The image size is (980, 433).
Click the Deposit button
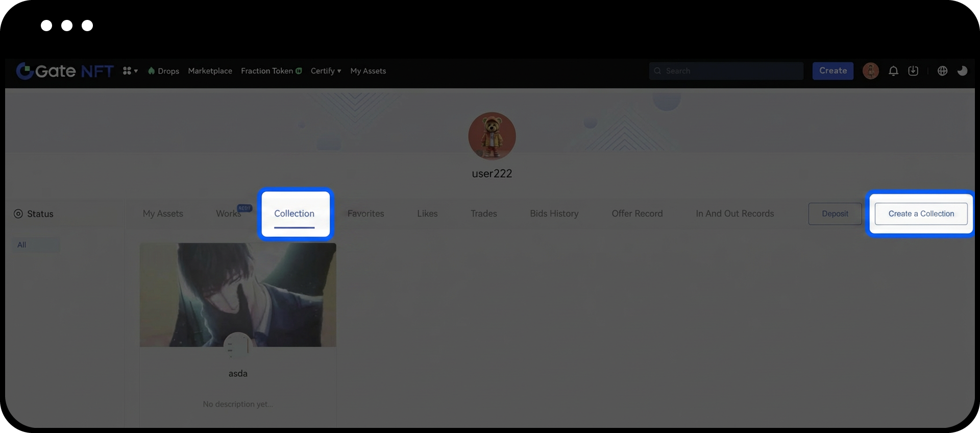point(835,214)
